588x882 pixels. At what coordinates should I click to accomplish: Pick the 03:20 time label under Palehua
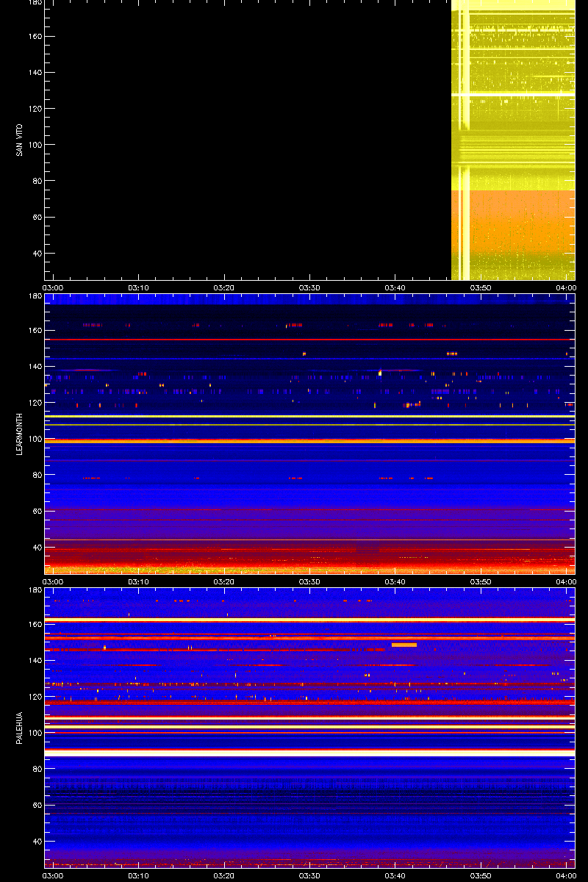224,875
